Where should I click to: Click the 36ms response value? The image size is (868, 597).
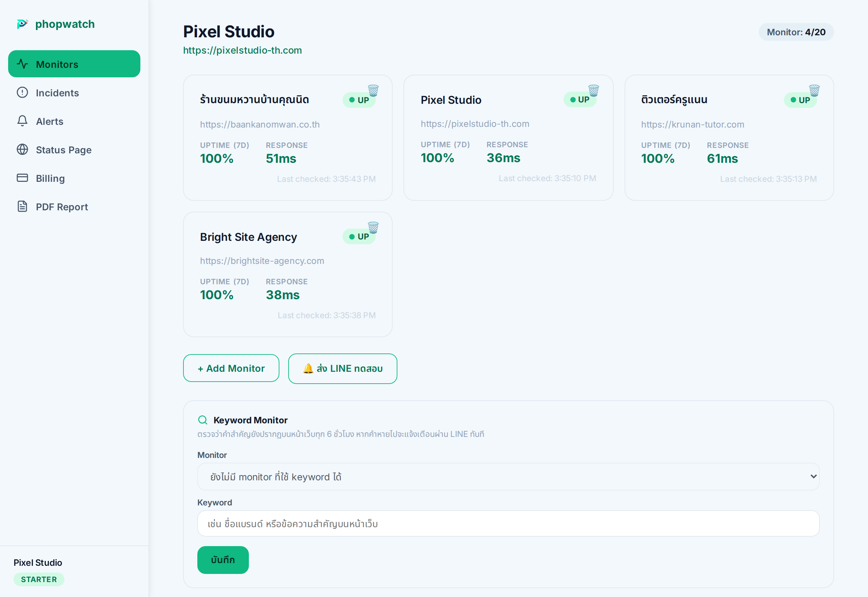503,158
